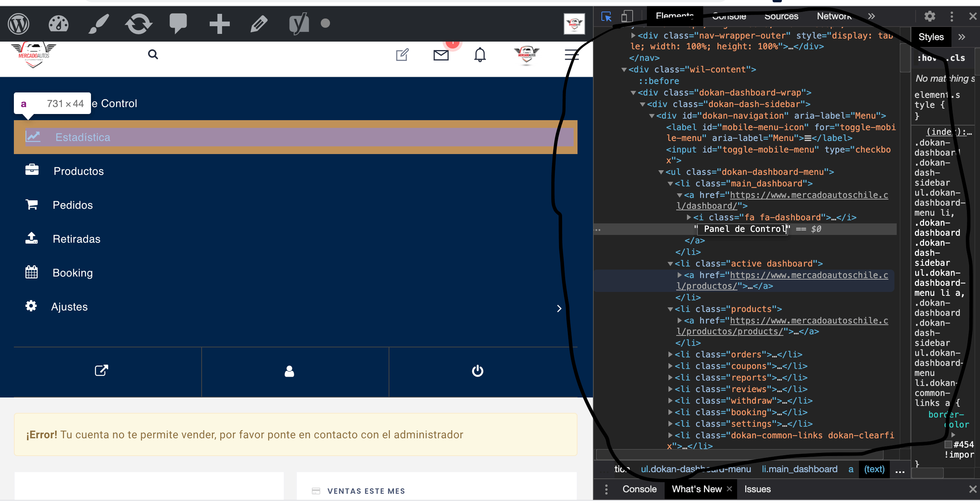Show more DevTools tabs chevron
The width and height of the screenshot is (980, 503).
pyautogui.click(x=872, y=16)
